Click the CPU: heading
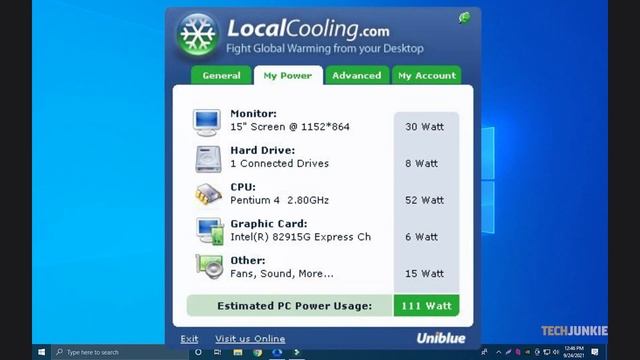640x360 pixels. pyautogui.click(x=243, y=187)
